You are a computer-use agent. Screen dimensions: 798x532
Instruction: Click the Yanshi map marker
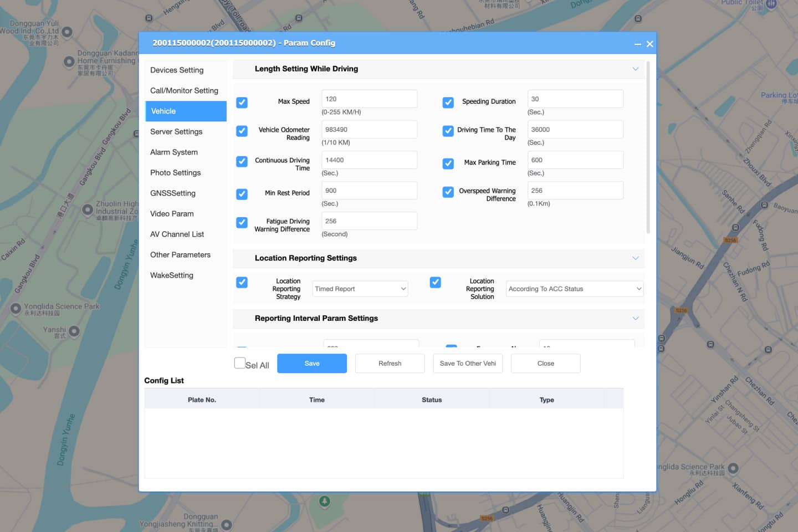coord(74,331)
